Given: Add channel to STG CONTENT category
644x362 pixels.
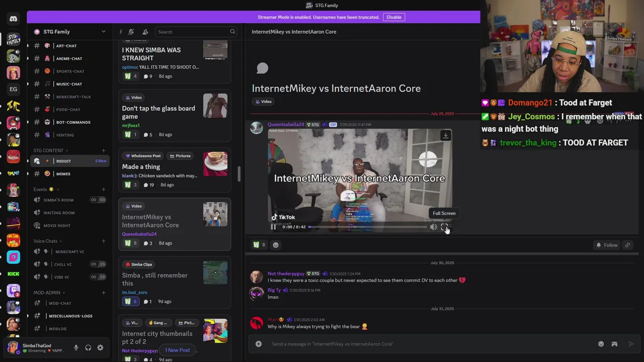Looking at the screenshot, I should click(104, 150).
